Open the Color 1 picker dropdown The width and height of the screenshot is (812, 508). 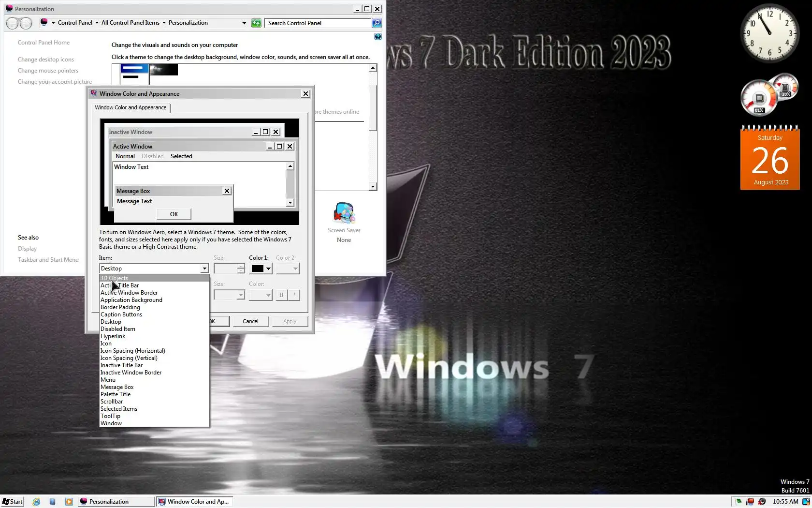[261, 269]
